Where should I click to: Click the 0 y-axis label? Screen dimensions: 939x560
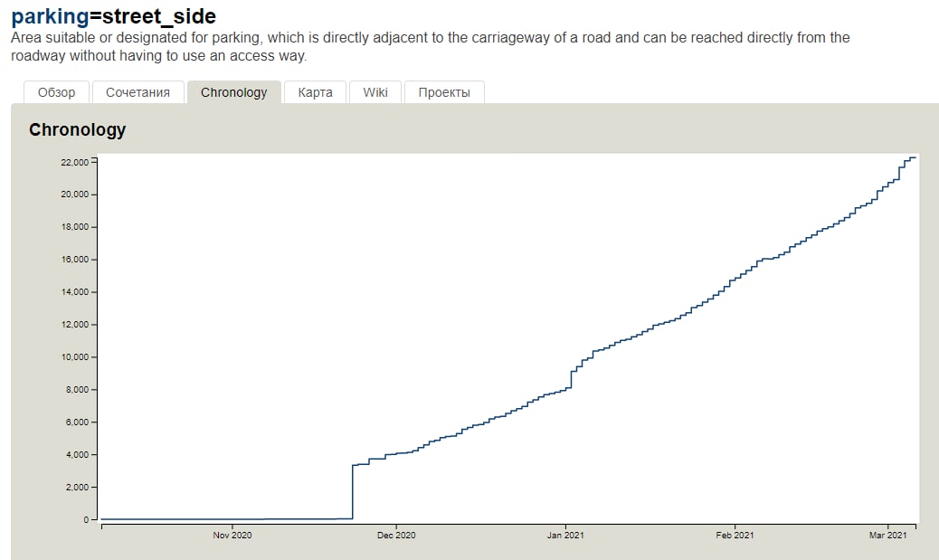[x=85, y=520]
